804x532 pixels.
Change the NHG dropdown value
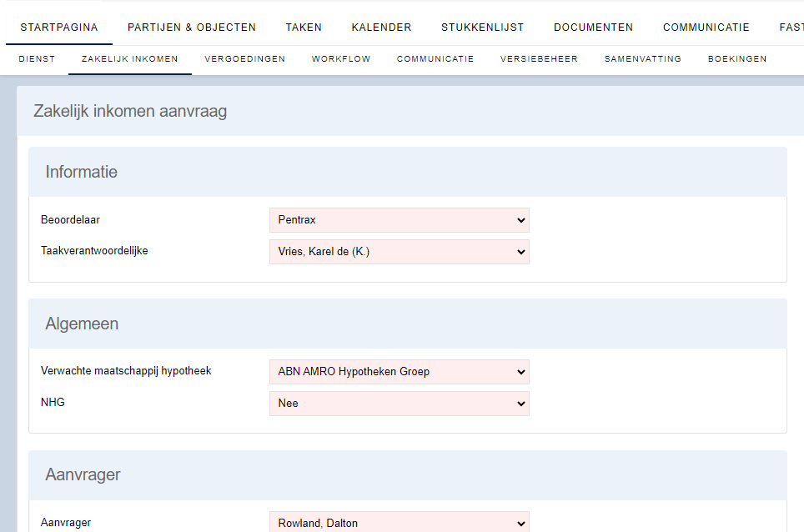click(399, 404)
